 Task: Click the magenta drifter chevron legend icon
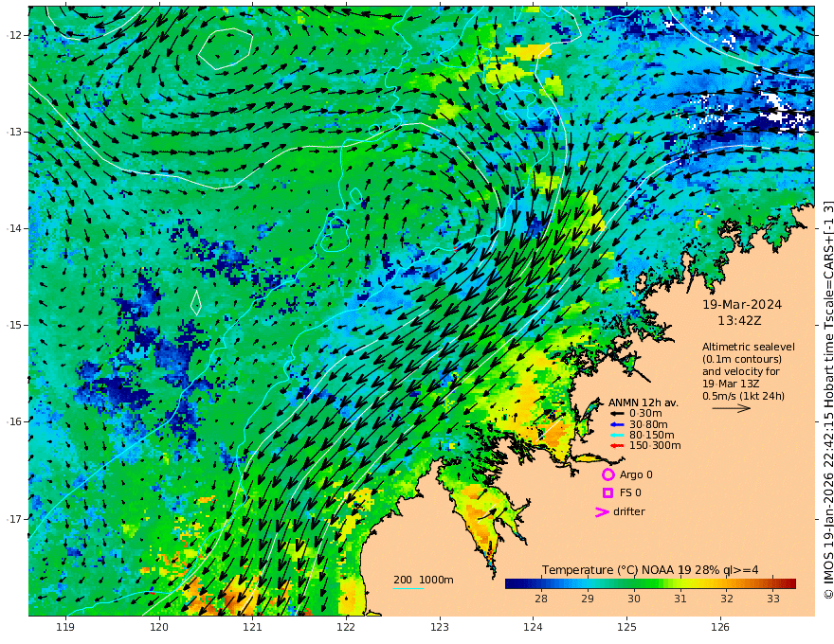coord(602,512)
